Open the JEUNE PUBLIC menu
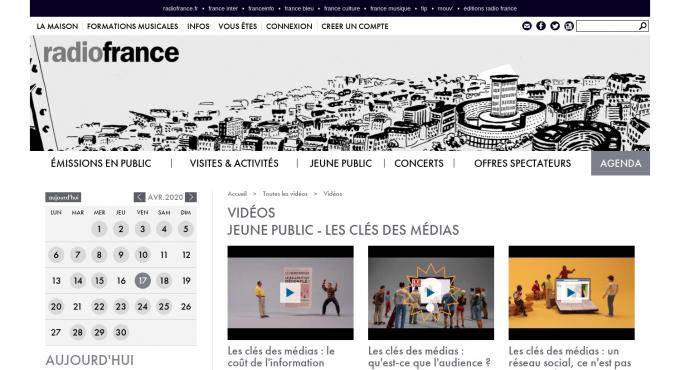The image size is (680, 370). click(x=340, y=164)
